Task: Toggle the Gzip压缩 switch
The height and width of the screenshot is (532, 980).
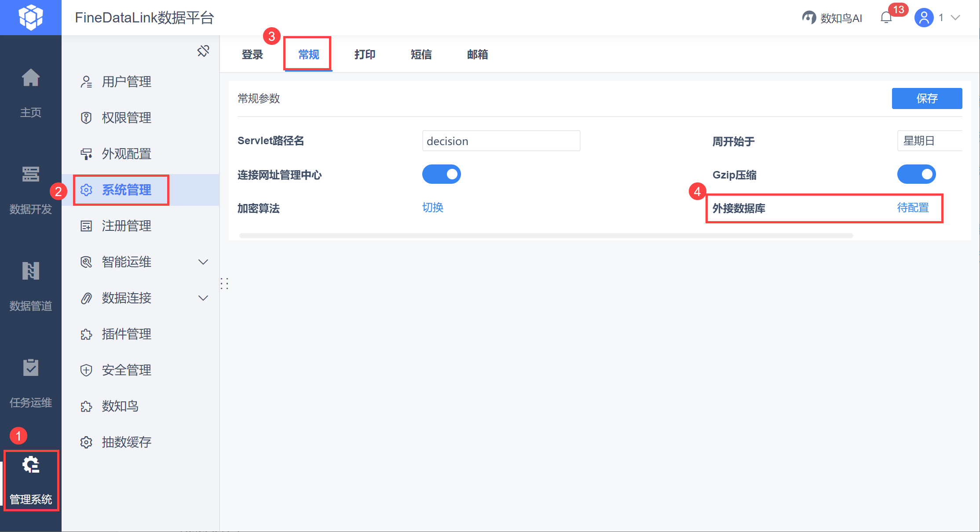Action: [916, 174]
